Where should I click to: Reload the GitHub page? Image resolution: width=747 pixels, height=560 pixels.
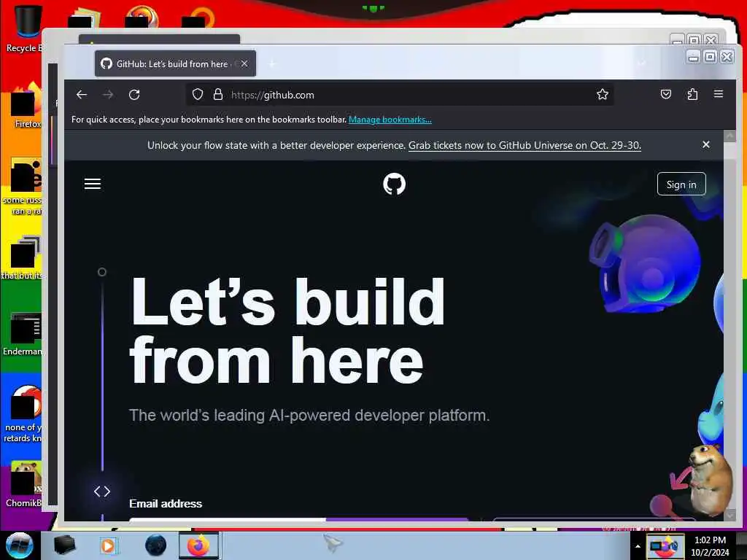(134, 95)
